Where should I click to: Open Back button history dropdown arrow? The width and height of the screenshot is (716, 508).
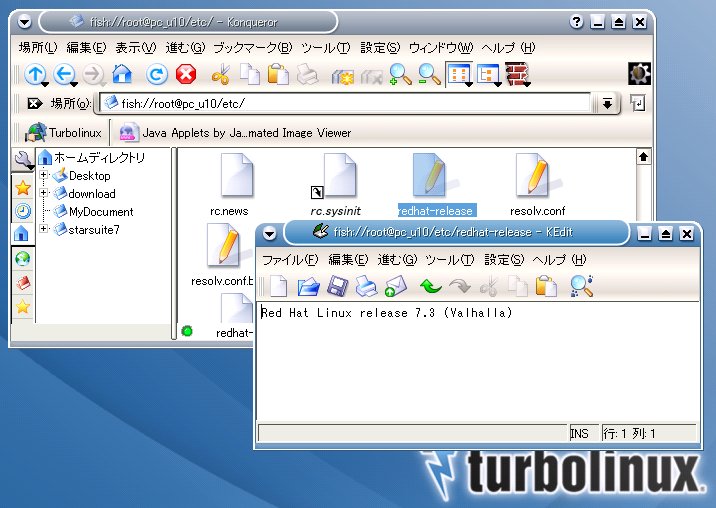74,84
